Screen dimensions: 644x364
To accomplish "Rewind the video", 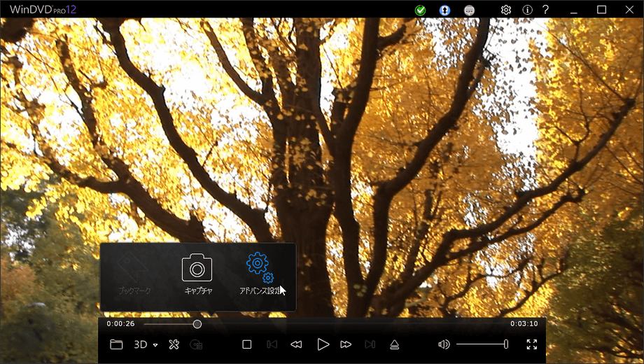I will coord(296,344).
